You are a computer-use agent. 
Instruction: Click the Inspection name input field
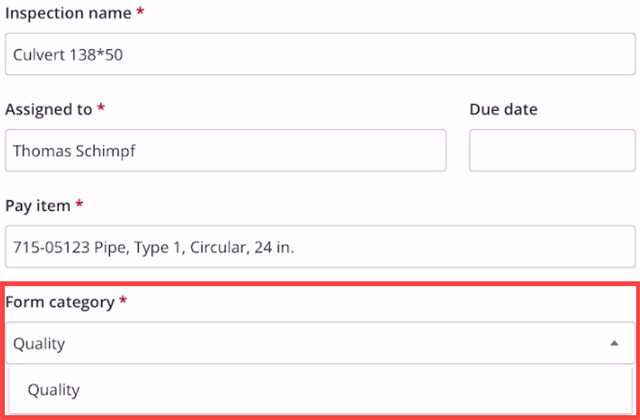(x=320, y=54)
